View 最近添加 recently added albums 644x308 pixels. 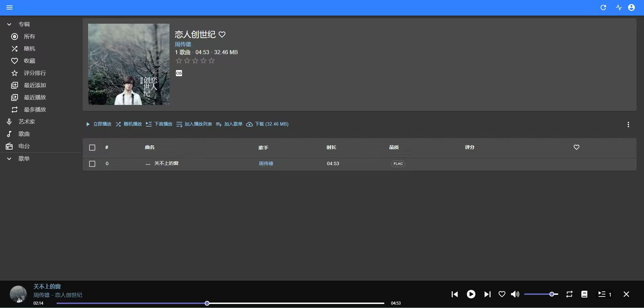click(35, 85)
